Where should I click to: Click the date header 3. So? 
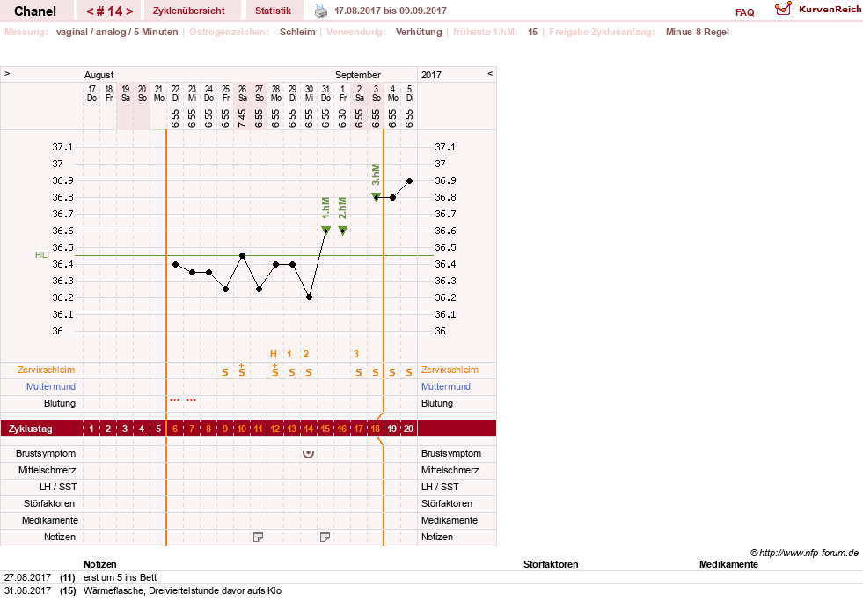click(377, 93)
